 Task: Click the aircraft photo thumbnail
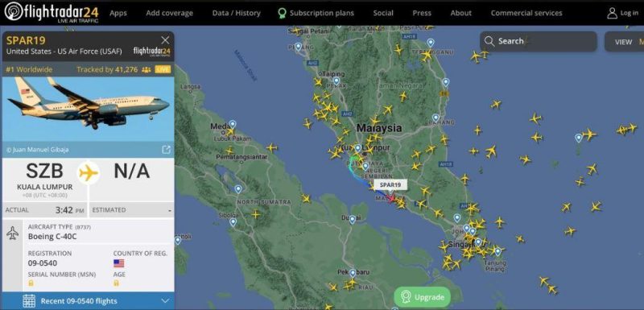(x=89, y=110)
